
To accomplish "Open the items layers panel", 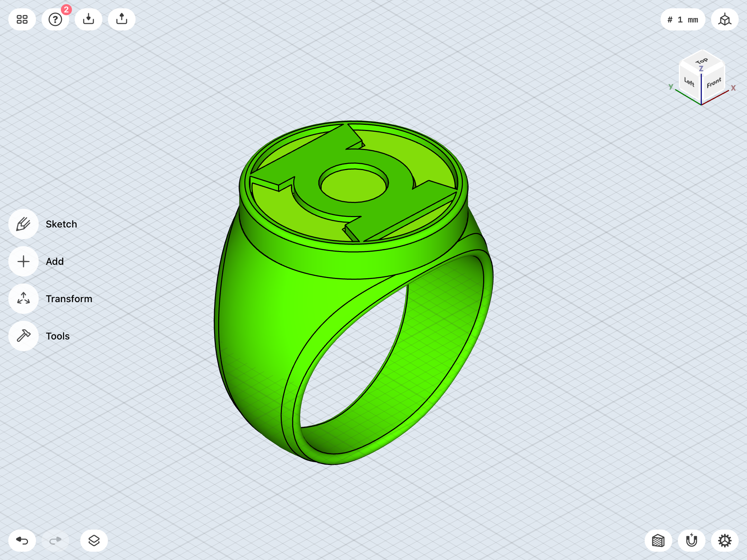I will coord(94,541).
